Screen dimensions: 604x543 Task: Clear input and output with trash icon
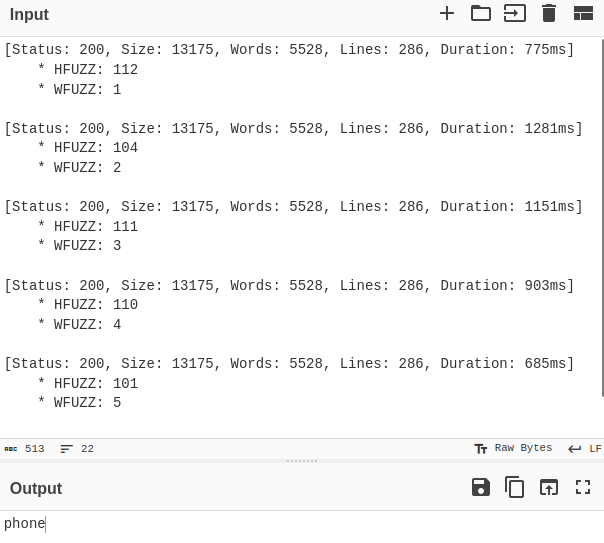(549, 13)
